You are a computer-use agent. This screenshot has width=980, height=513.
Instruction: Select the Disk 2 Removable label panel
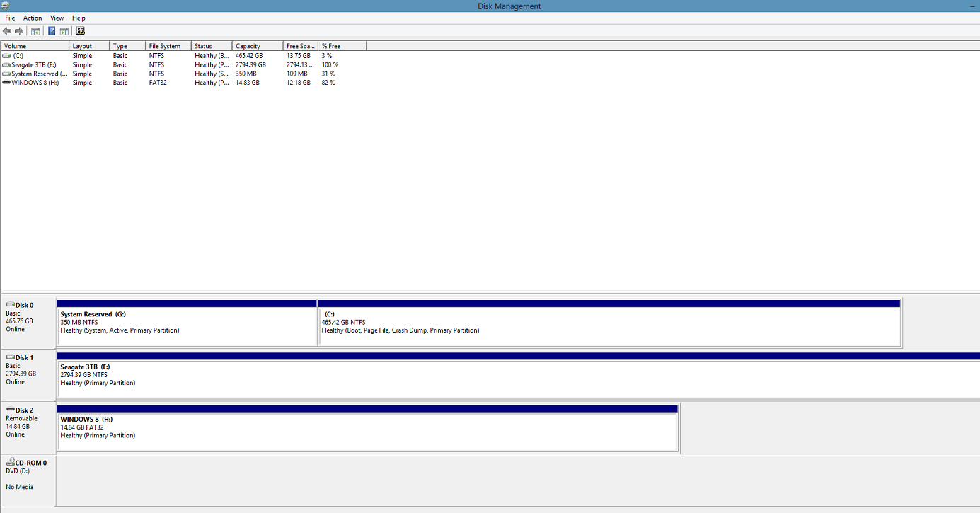pyautogui.click(x=28, y=427)
